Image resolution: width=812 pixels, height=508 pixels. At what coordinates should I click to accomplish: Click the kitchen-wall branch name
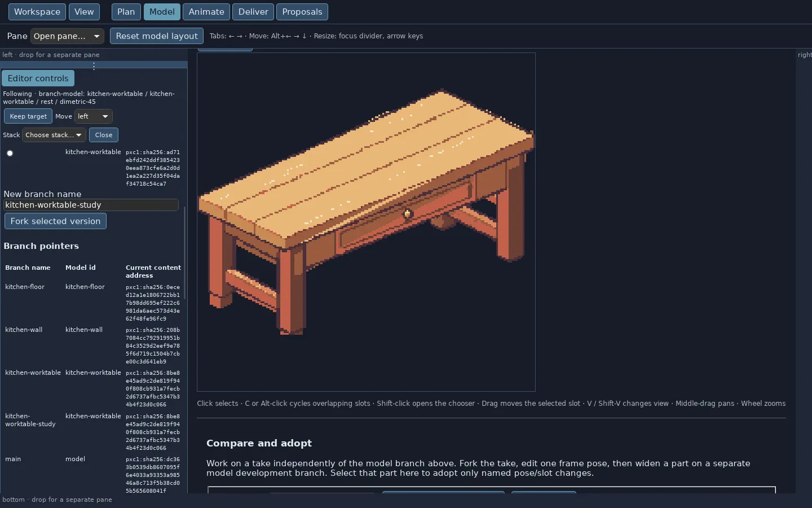24,330
